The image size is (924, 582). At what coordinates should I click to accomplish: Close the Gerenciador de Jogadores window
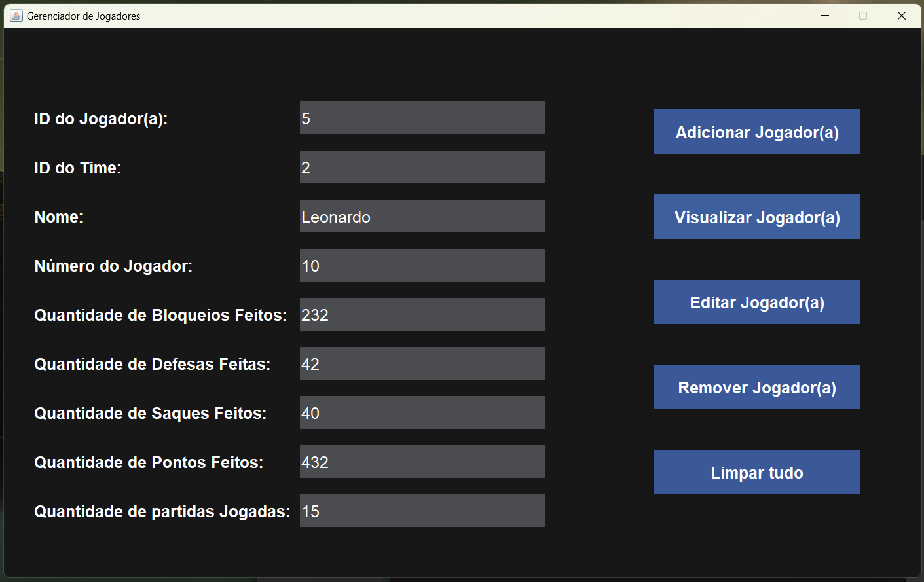click(x=902, y=16)
